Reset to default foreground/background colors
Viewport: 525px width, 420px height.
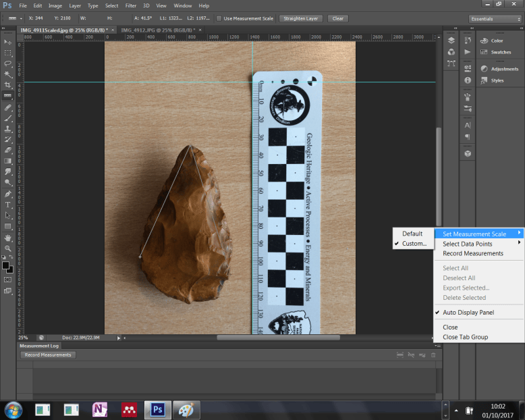coord(4,257)
